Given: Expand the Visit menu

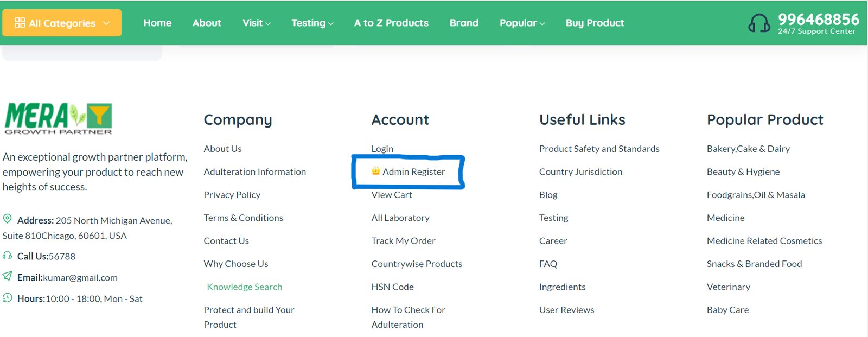Looking at the screenshot, I should pyautogui.click(x=256, y=23).
